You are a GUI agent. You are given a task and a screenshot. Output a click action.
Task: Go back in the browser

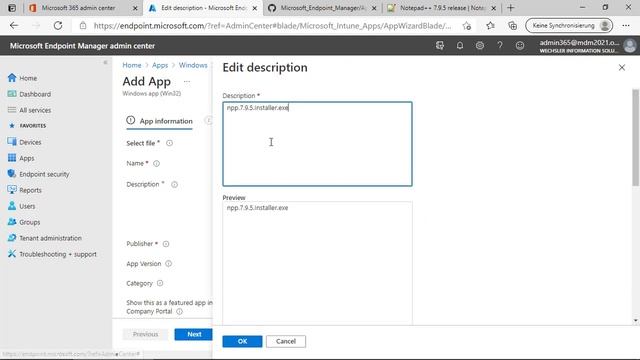click(14, 25)
